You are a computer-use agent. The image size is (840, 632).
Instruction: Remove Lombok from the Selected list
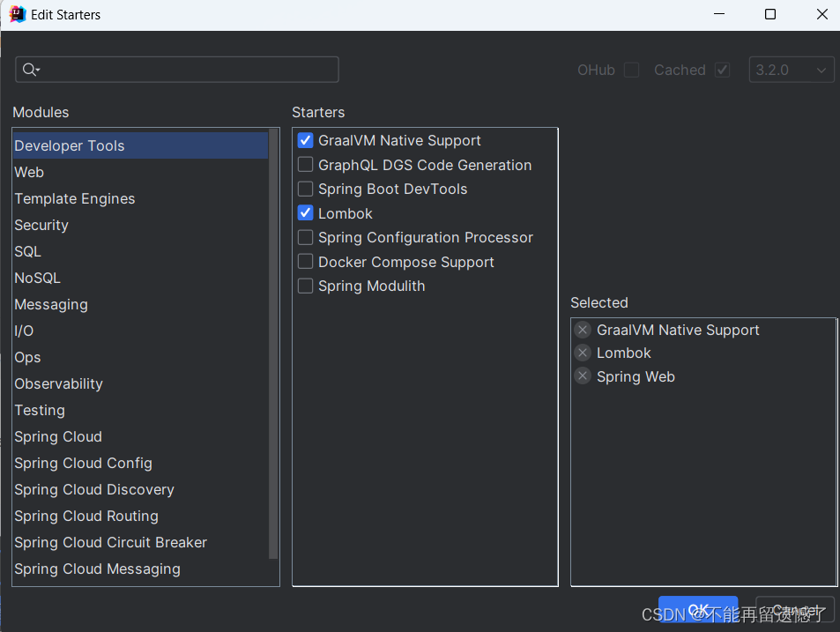click(583, 353)
